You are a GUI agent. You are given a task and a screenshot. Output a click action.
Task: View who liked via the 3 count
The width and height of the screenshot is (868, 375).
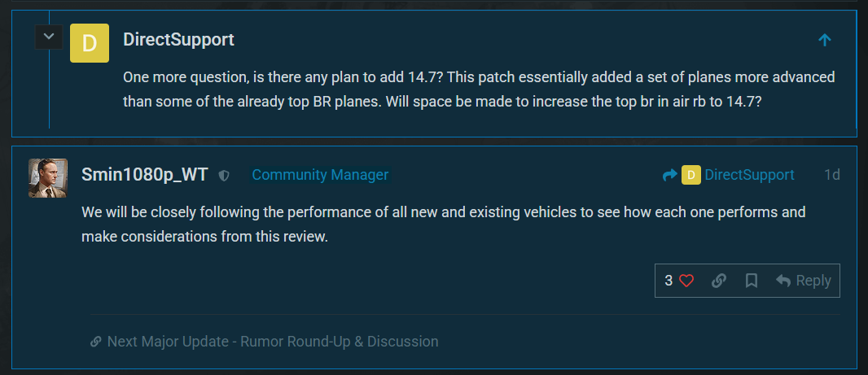[669, 281]
